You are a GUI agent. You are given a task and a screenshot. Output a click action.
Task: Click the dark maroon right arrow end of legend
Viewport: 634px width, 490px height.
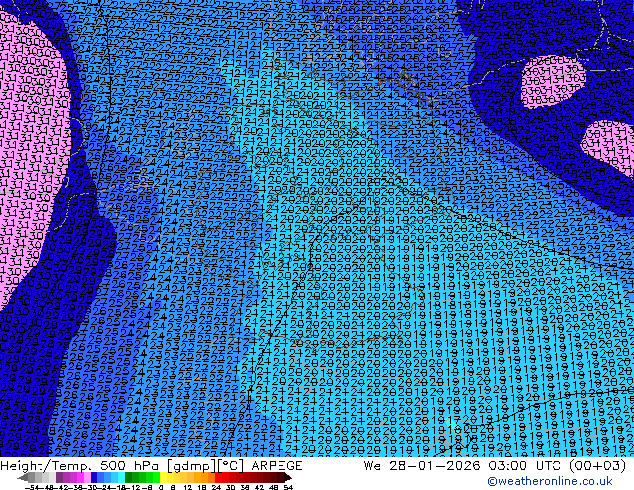click(287, 478)
